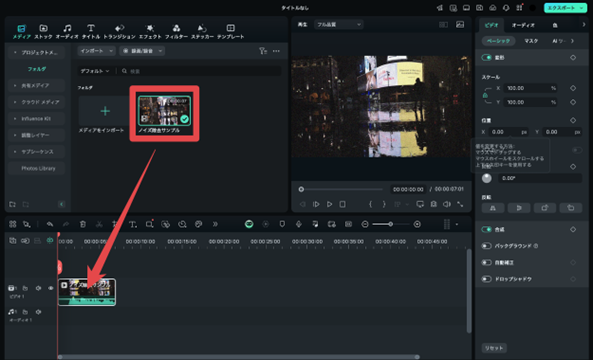Open the フィルター (Filters) icon tab
This screenshot has height=360, width=593.
[x=176, y=32]
